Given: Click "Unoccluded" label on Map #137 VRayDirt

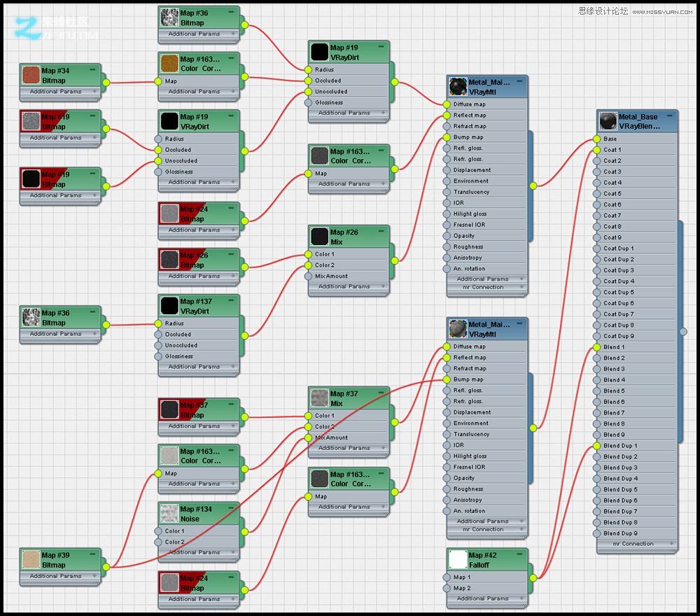Looking at the screenshot, I should pos(181,346).
